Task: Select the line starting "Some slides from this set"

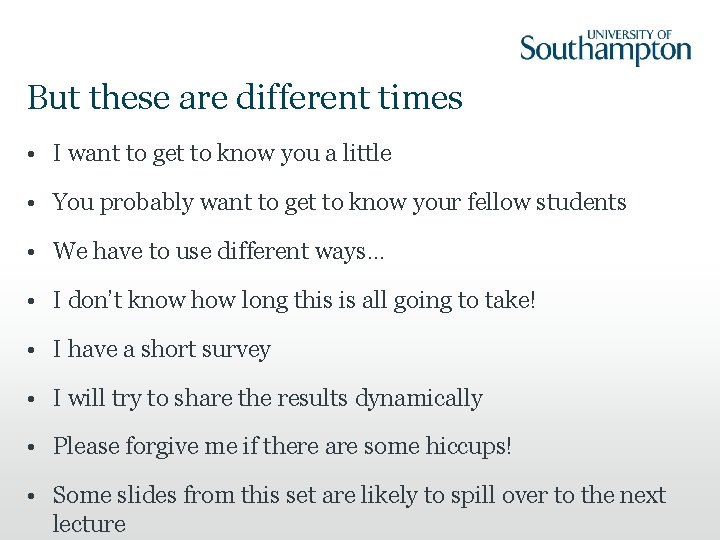Action: coord(358,495)
